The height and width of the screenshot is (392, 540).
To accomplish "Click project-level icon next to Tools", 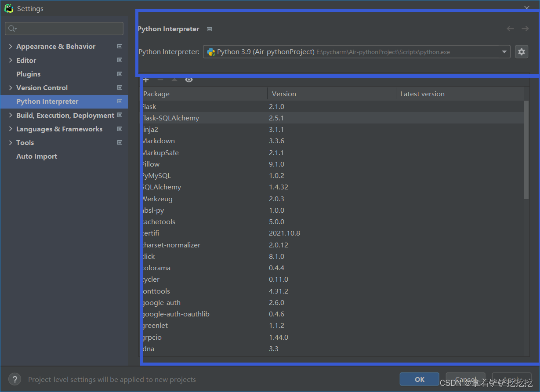I will tap(120, 142).
